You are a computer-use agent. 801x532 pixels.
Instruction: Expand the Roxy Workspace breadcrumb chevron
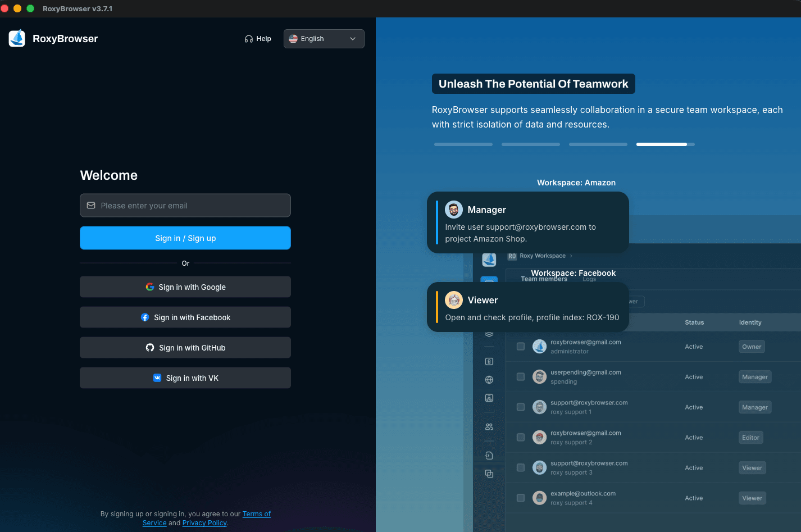point(571,256)
